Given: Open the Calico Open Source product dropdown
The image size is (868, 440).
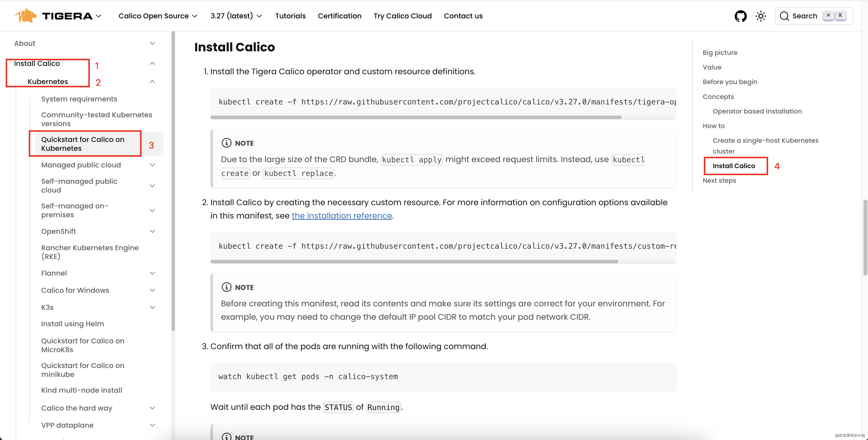Looking at the screenshot, I should tap(158, 16).
